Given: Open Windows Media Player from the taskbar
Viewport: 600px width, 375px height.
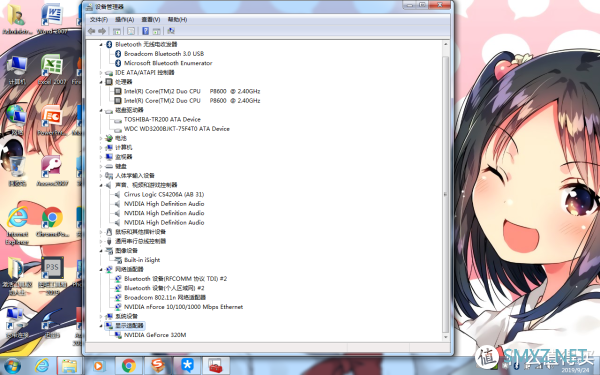Looking at the screenshot, I should [x=98, y=366].
